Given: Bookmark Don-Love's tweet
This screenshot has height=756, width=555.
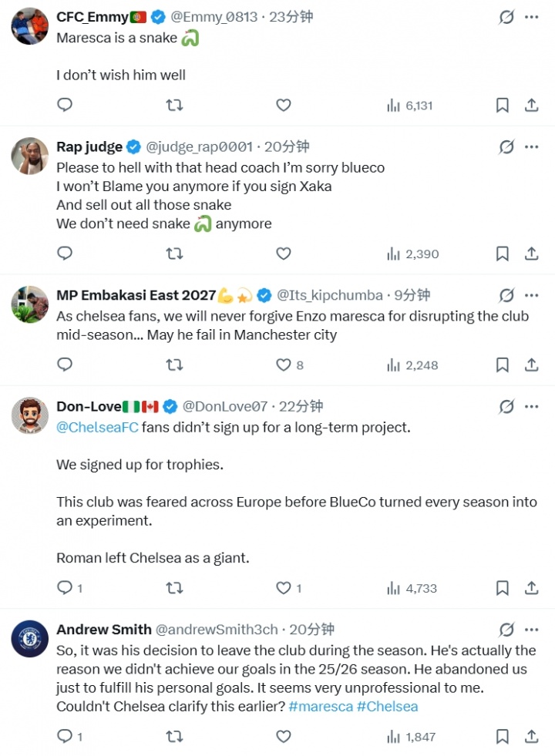Looking at the screenshot, I should click(503, 588).
